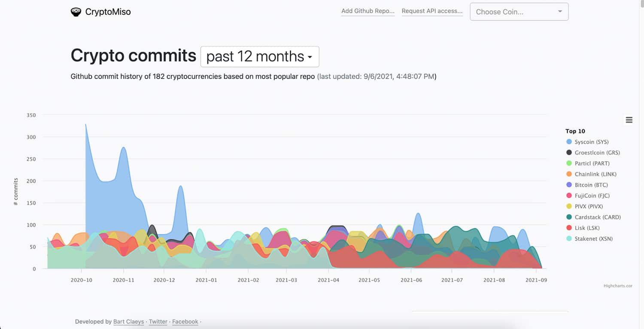Click the 2021-01 x-axis label
The height and width of the screenshot is (329, 644).
pyautogui.click(x=207, y=280)
